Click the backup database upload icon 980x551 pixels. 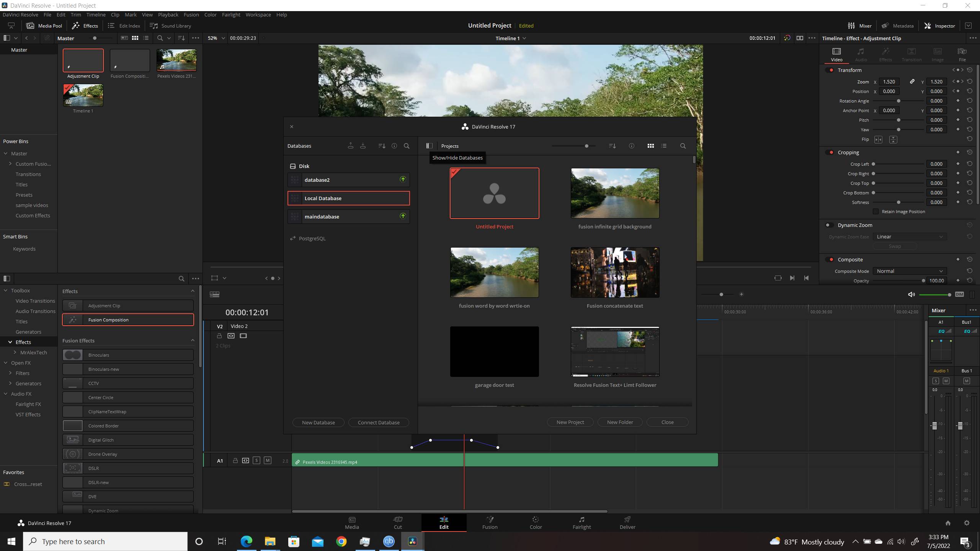coord(350,146)
